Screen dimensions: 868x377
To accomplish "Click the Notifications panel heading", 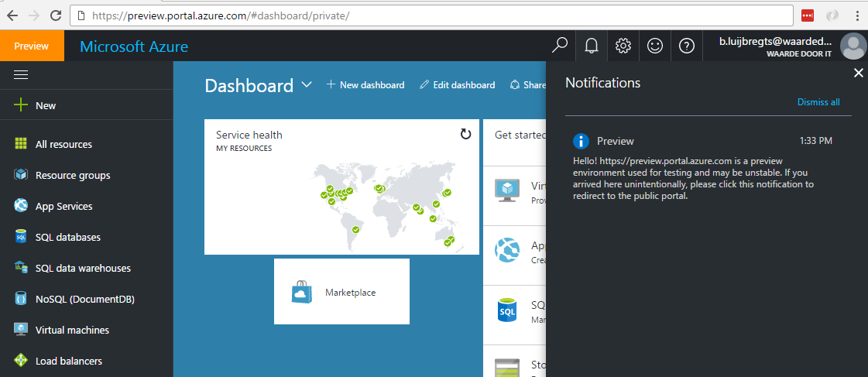I will (602, 83).
